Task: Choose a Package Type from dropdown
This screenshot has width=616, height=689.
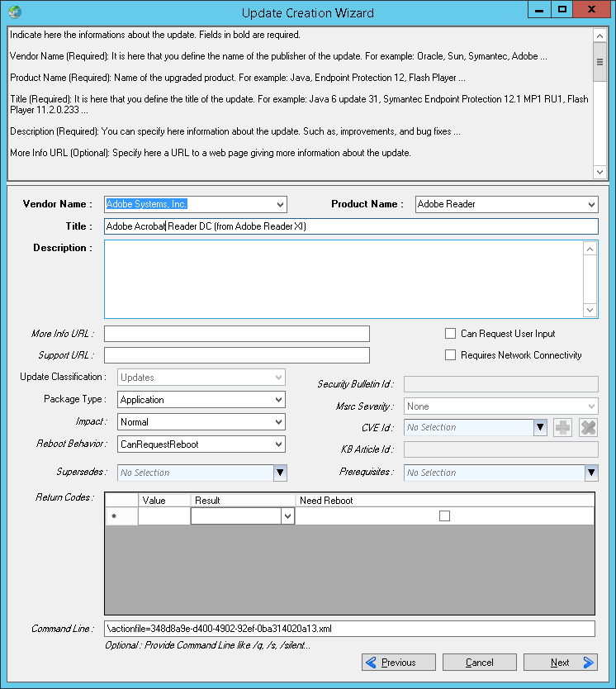Action: (278, 400)
